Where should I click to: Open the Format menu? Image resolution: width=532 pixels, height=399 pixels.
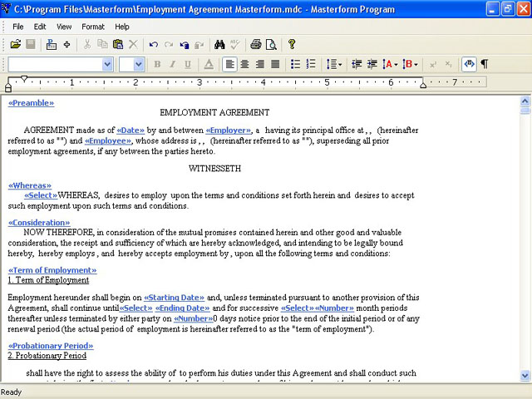pos(93,27)
